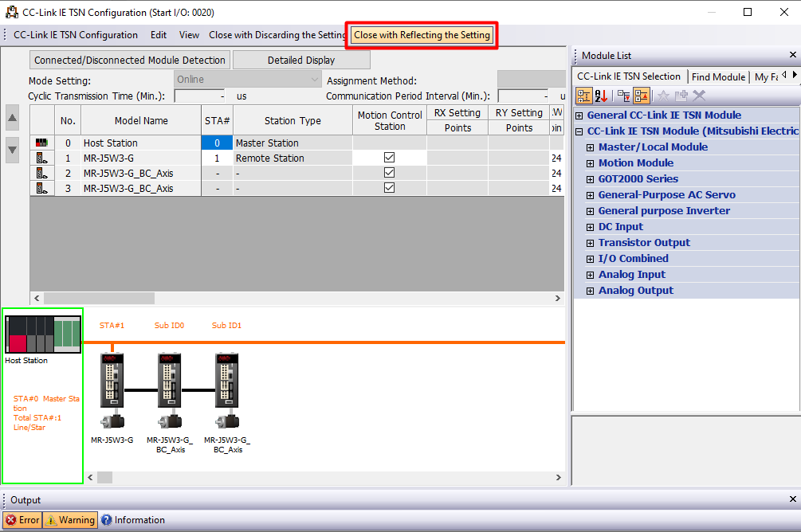Click the network diagram horizontal scrollbar thumb

click(104, 477)
